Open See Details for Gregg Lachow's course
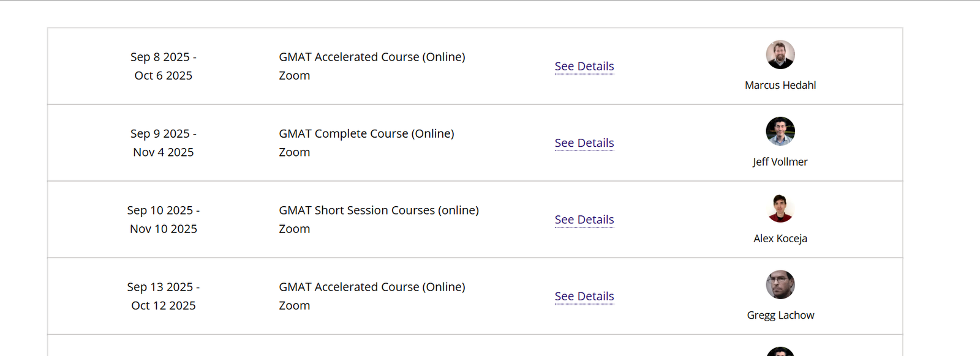 pos(584,296)
